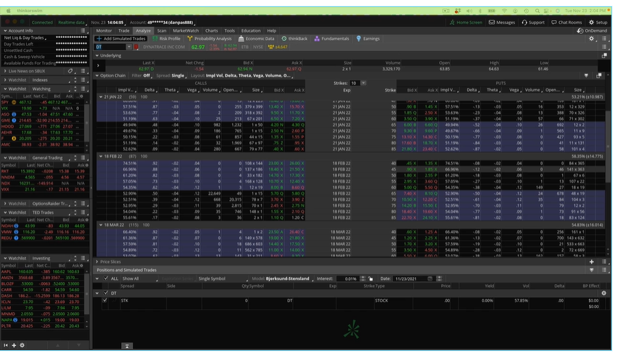Click the red symbol link clip icon
The image size is (619, 364).
(x=136, y=47)
